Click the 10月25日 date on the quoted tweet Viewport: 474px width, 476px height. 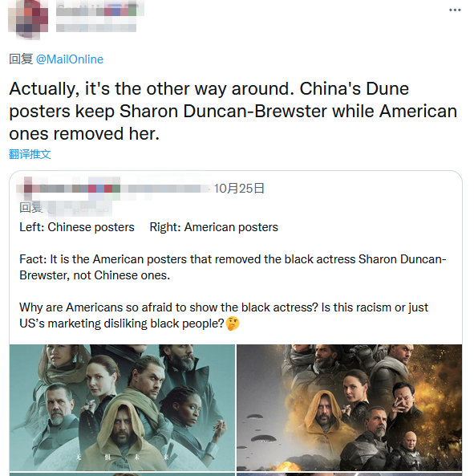click(x=239, y=189)
